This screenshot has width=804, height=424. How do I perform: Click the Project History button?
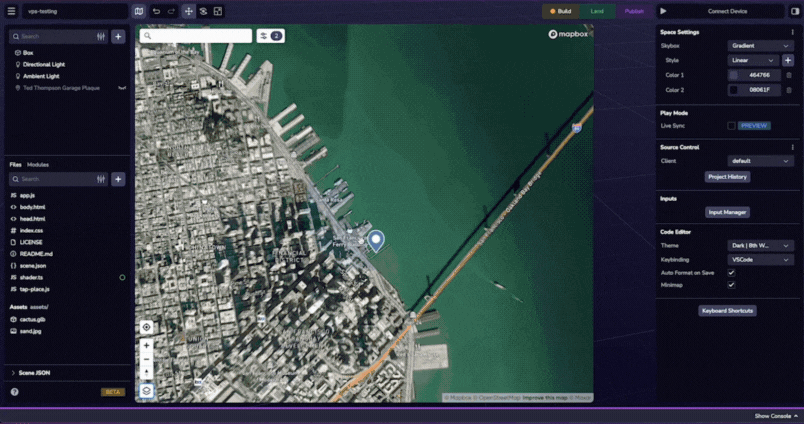click(x=727, y=177)
